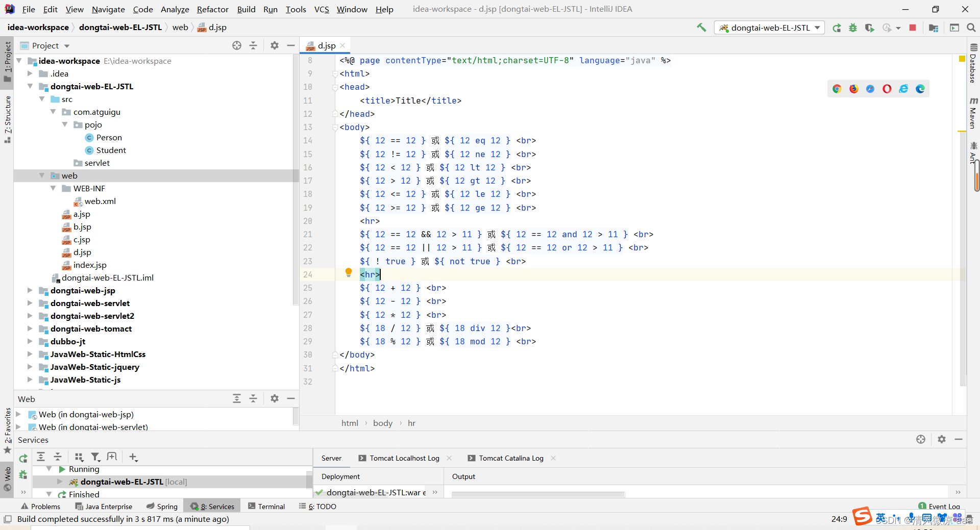The width and height of the screenshot is (980, 530).
Task: Open the VCS menu
Action: pos(322,9)
